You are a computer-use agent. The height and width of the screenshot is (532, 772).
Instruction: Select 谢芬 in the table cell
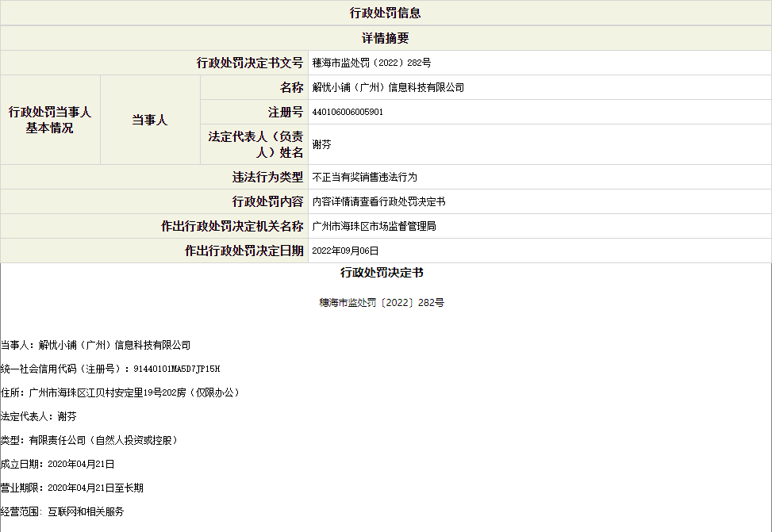321,144
